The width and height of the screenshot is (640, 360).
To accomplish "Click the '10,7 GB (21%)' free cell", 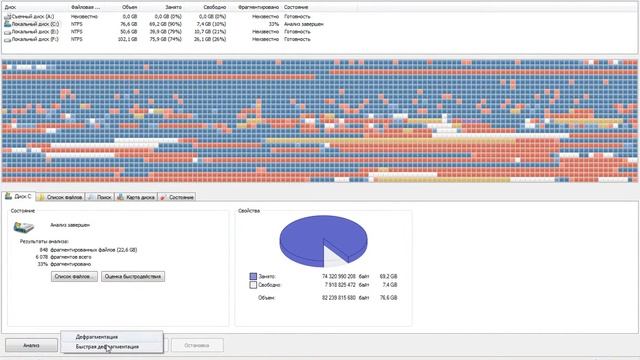I will pos(210,32).
